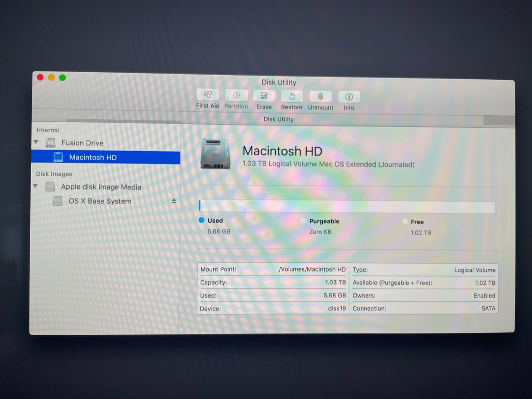The width and height of the screenshot is (532, 399).
Task: Collapse the Fusion Drive tree
Action: click(36, 142)
